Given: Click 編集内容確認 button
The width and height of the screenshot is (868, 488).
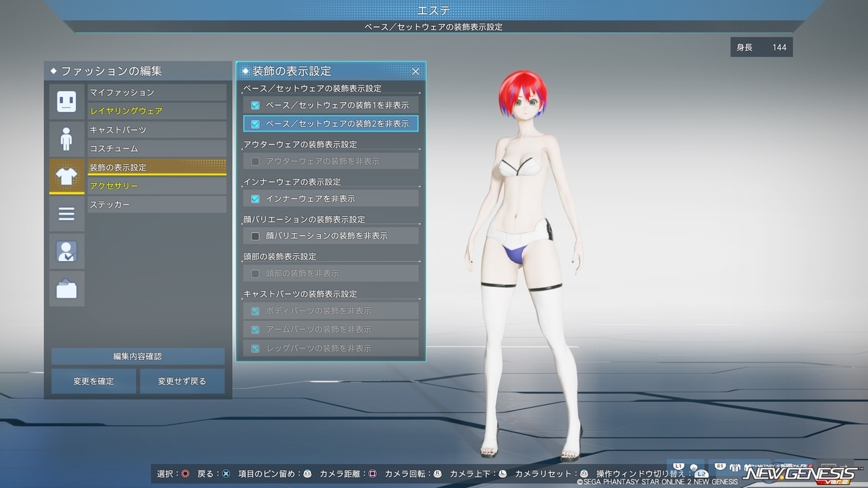Looking at the screenshot, I should [138, 356].
